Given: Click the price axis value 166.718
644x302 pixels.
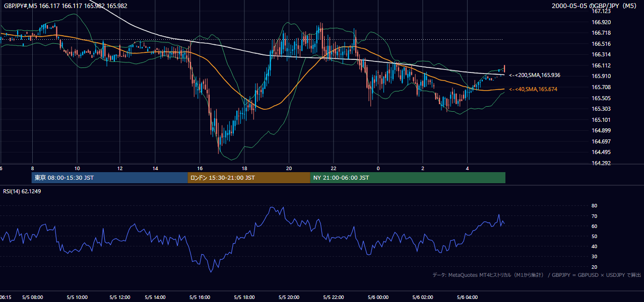Looking at the screenshot, I should (601, 33).
